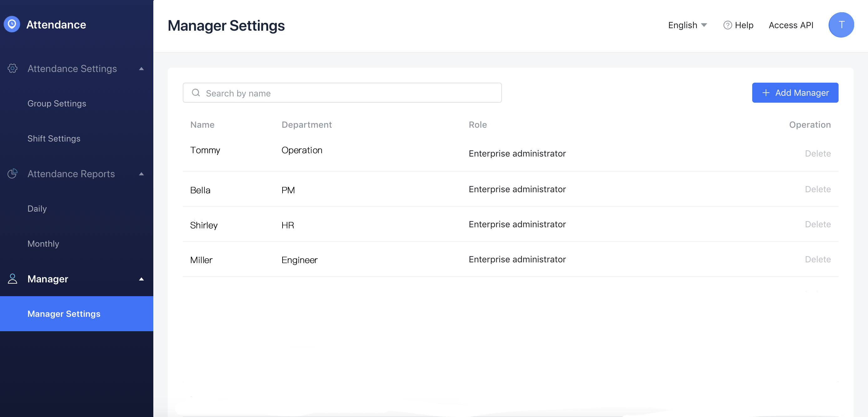The height and width of the screenshot is (417, 868).
Task: Open Group Settings in the sidebar
Action: [57, 104]
